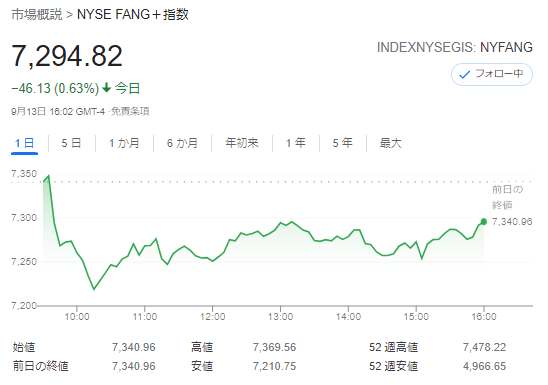Viewport: 548px width, 385px height.
Task: Open the 免責条項 disclaimer link
Action: (130, 111)
